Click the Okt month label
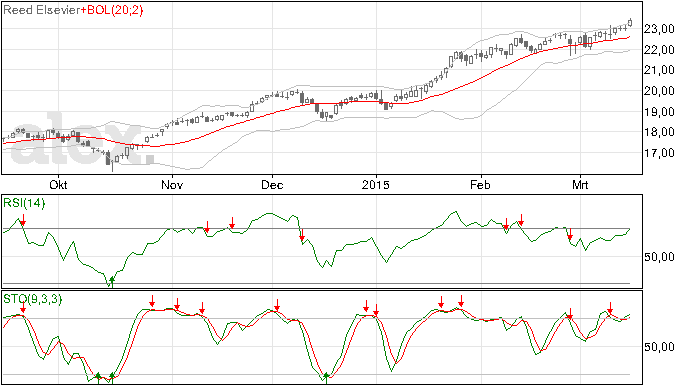The width and height of the screenshot is (690, 387). tap(58, 184)
